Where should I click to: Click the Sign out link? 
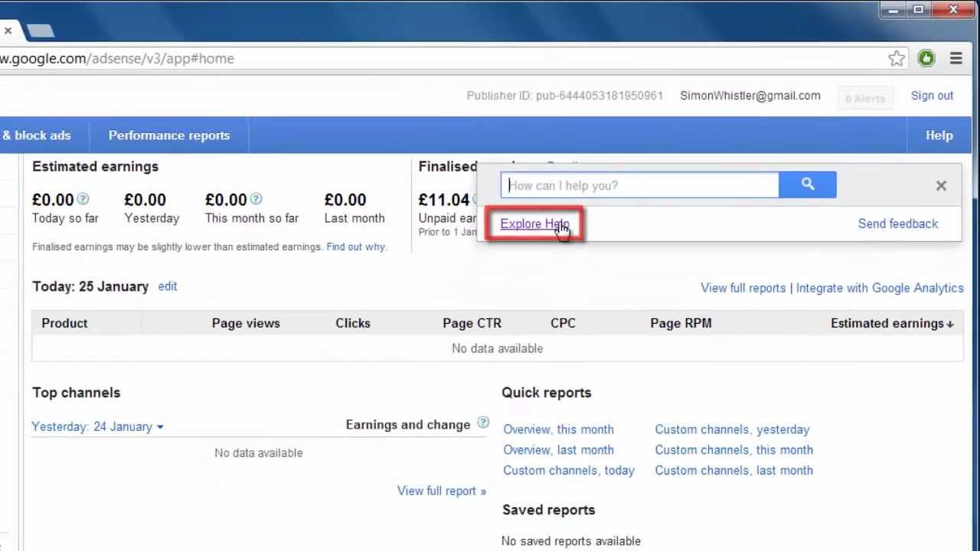pyautogui.click(x=932, y=96)
